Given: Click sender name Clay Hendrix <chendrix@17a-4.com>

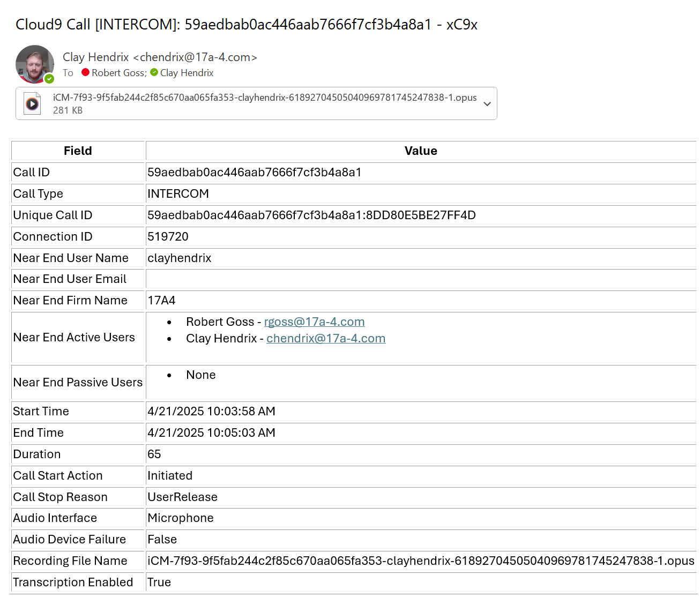Looking at the screenshot, I should point(160,57).
